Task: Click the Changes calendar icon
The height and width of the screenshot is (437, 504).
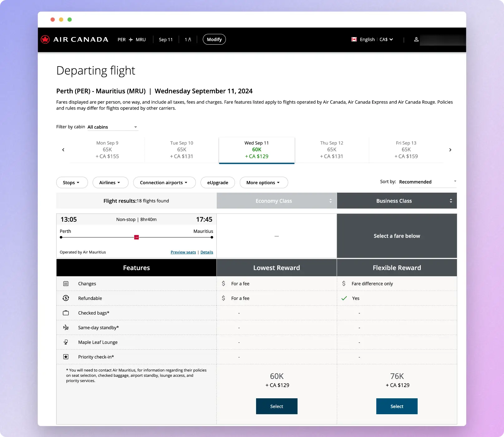Action: [66, 283]
